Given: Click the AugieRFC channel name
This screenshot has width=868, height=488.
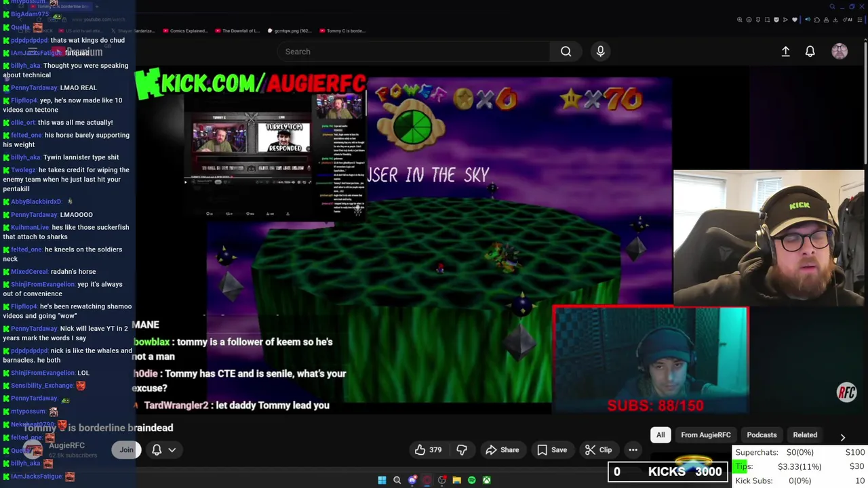Looking at the screenshot, I should pos(66,445).
